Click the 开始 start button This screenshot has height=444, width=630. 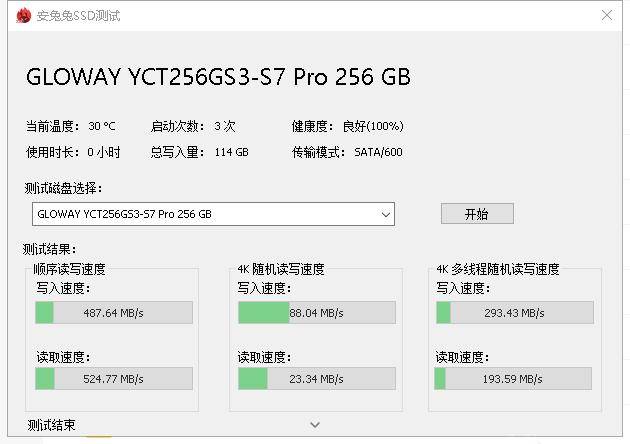[477, 214]
